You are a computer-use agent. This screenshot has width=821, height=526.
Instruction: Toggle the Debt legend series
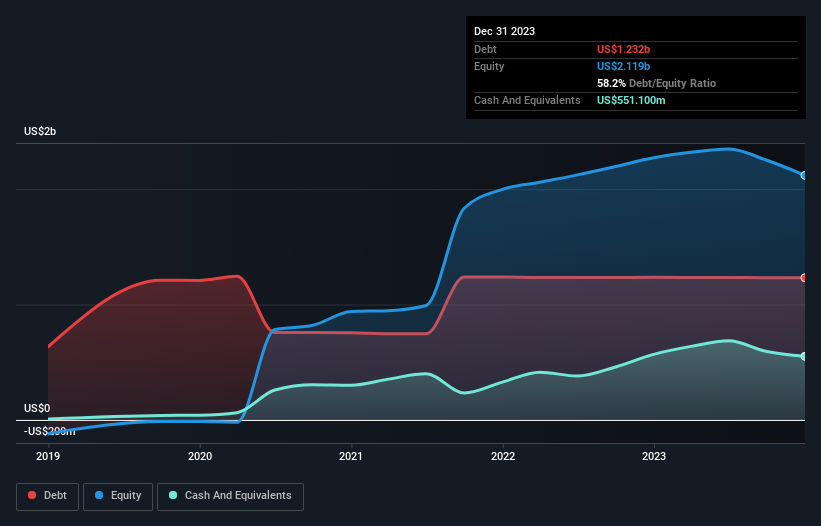[x=47, y=496]
